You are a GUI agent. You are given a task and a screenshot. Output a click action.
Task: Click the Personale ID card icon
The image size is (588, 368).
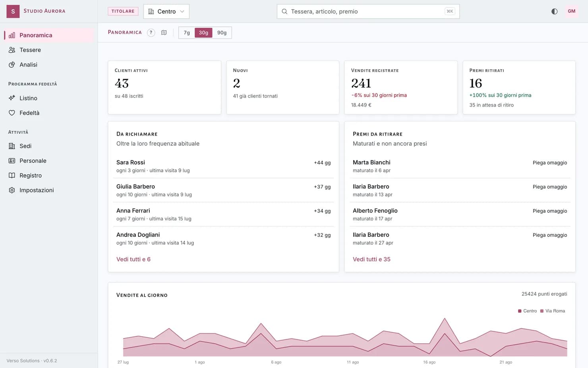[12, 161]
